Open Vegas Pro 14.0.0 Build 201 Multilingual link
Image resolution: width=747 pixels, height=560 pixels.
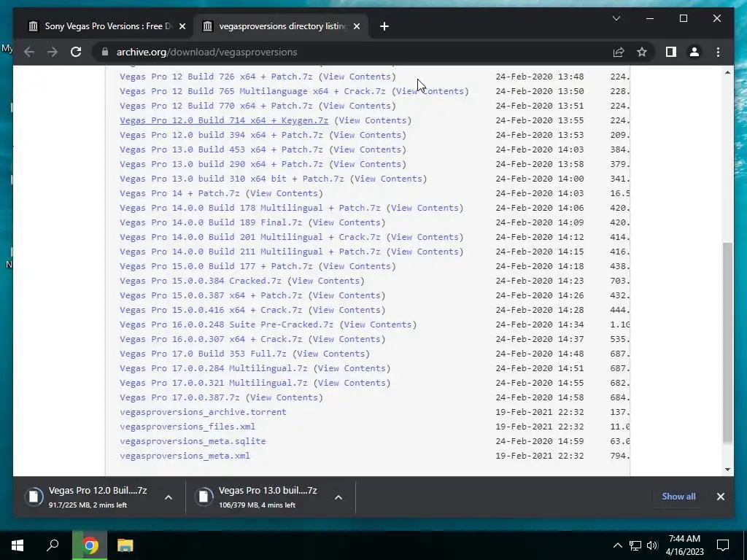click(250, 237)
